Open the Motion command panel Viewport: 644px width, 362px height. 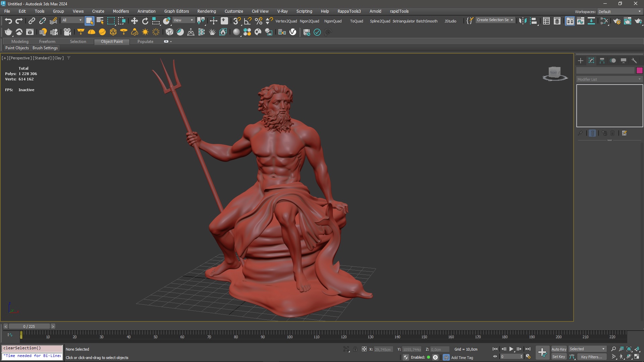pyautogui.click(x=613, y=61)
